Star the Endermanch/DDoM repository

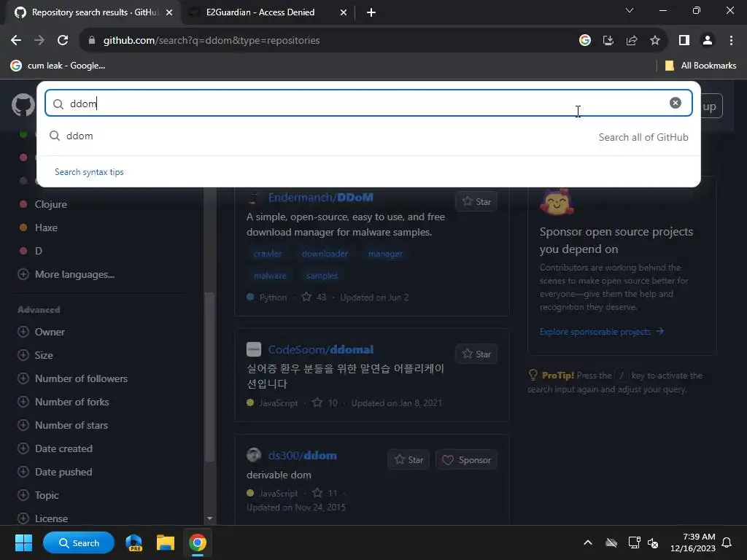476,201
